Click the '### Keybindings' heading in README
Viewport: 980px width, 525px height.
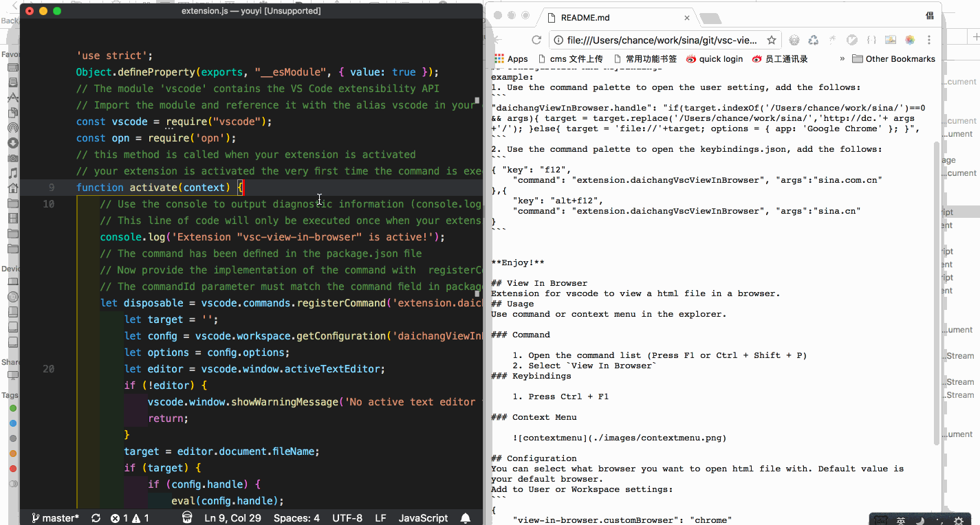tap(531, 376)
